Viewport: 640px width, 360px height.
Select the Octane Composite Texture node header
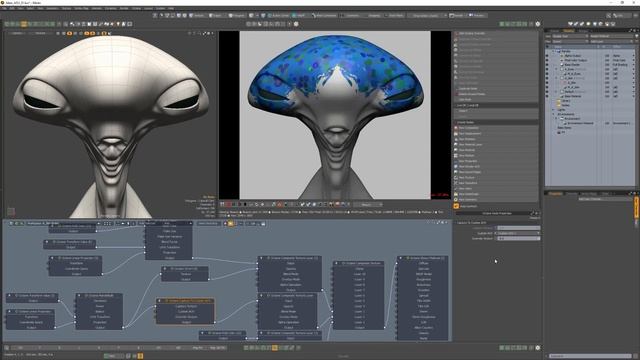[358, 263]
